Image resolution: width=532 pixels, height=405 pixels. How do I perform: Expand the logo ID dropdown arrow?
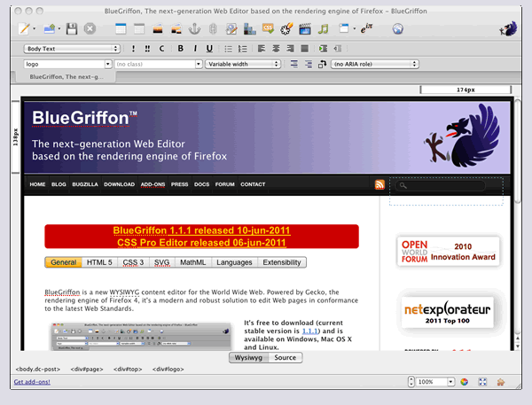point(108,64)
